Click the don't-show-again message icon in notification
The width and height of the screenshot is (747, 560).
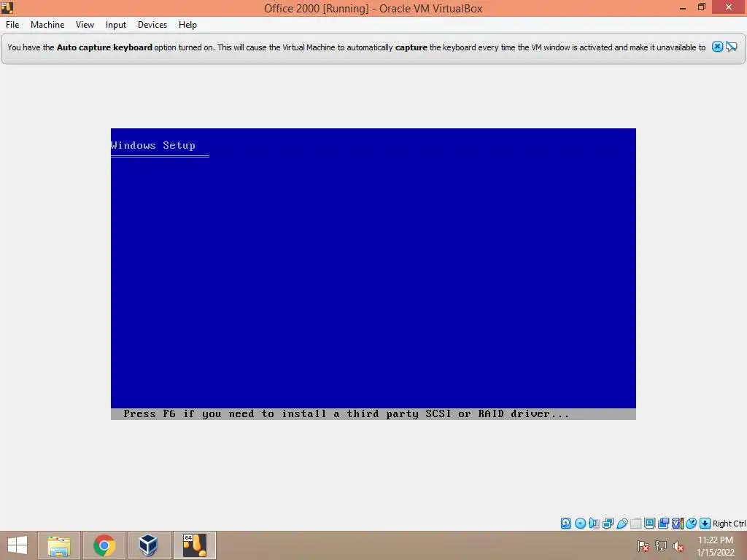[732, 47]
